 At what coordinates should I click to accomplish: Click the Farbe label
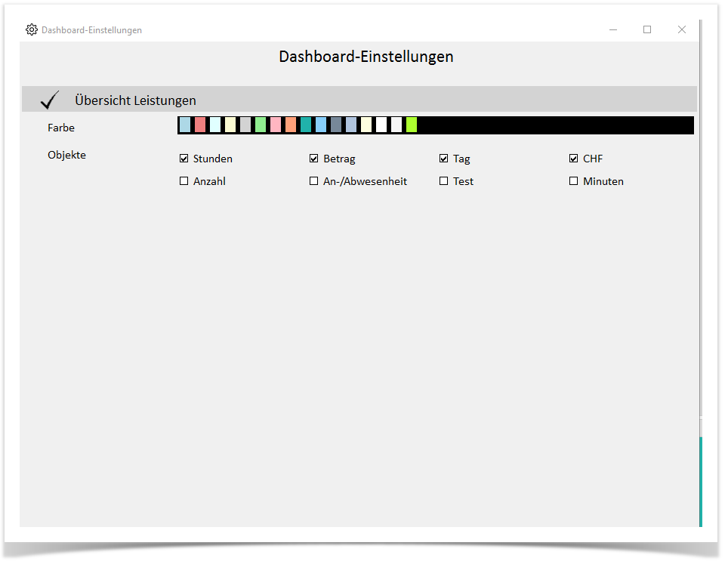pos(61,128)
